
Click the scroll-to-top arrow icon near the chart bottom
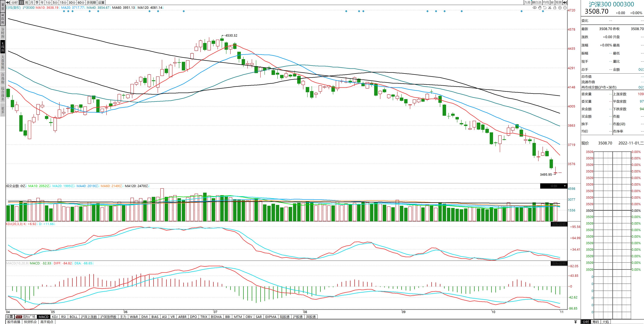[x=576, y=322]
